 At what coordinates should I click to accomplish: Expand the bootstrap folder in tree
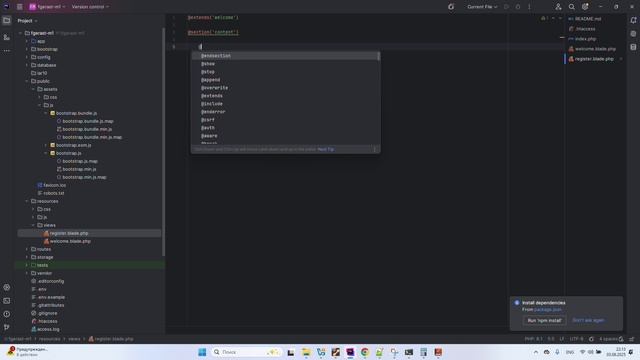(x=27, y=49)
